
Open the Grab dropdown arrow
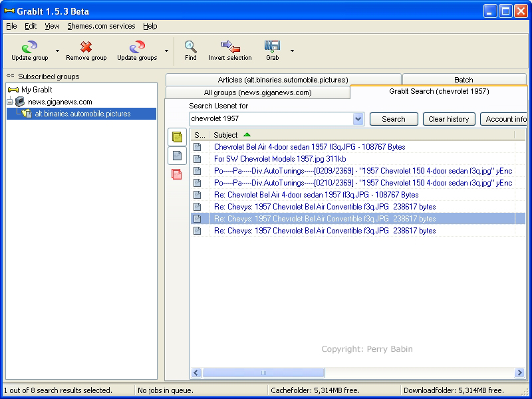coord(292,51)
